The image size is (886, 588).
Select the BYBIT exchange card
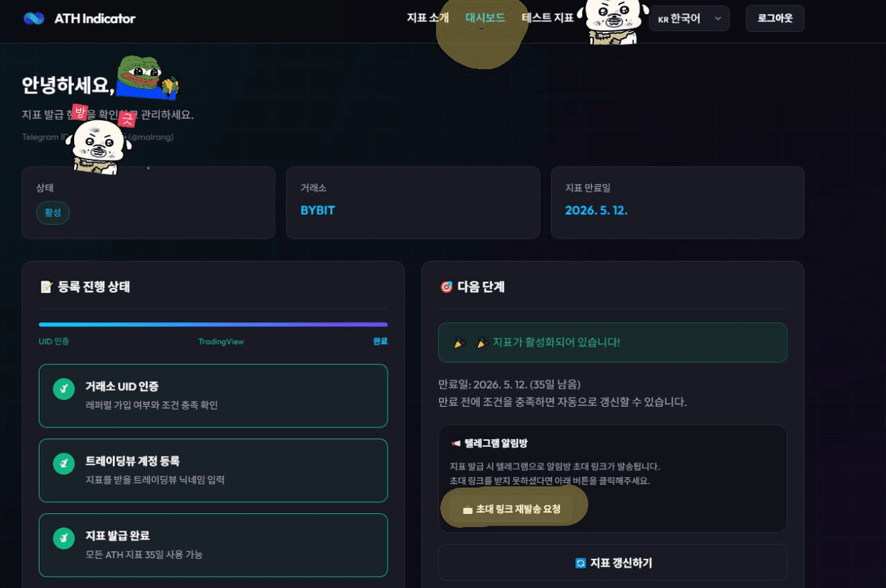[x=413, y=203]
